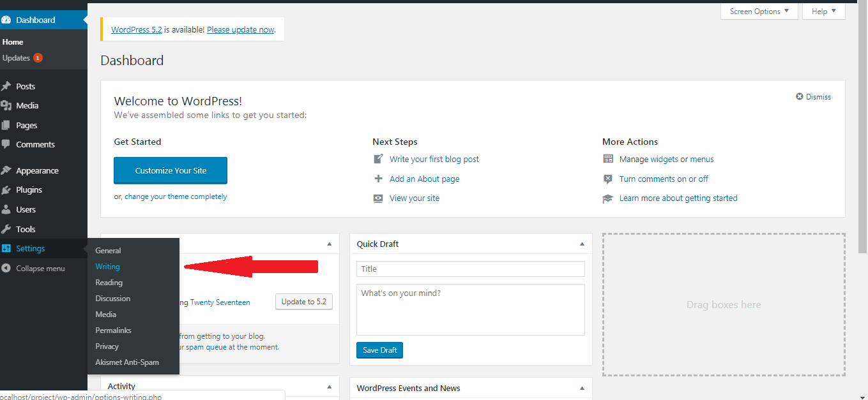868x400 pixels.
Task: Click the Quick Draft Title field
Action: click(471, 269)
